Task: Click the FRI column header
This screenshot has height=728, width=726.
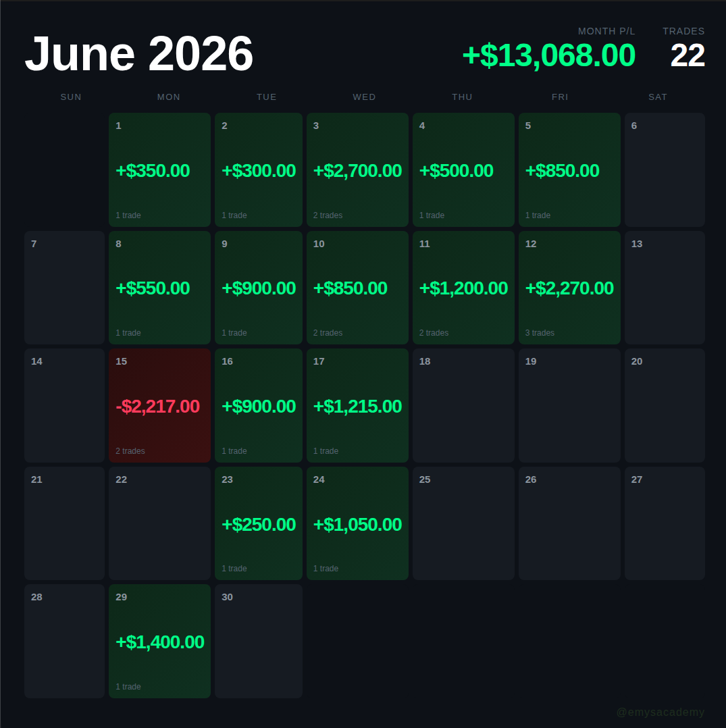Action: pos(560,97)
